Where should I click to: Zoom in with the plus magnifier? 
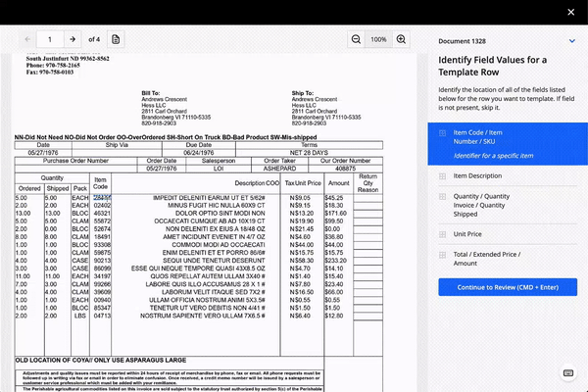[x=401, y=39]
